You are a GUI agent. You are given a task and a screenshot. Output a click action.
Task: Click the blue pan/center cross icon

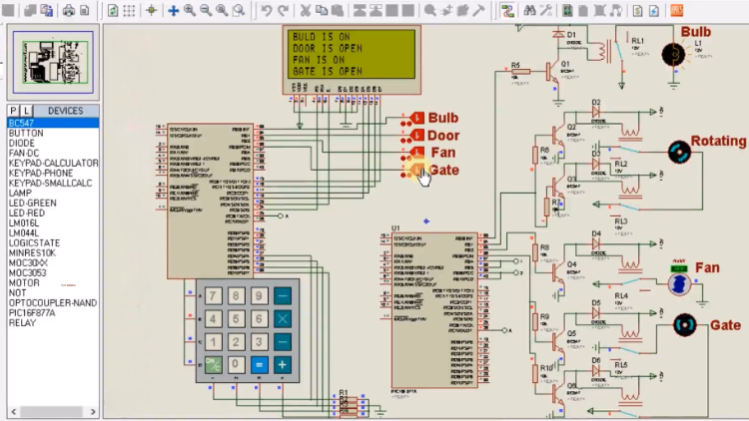click(173, 10)
